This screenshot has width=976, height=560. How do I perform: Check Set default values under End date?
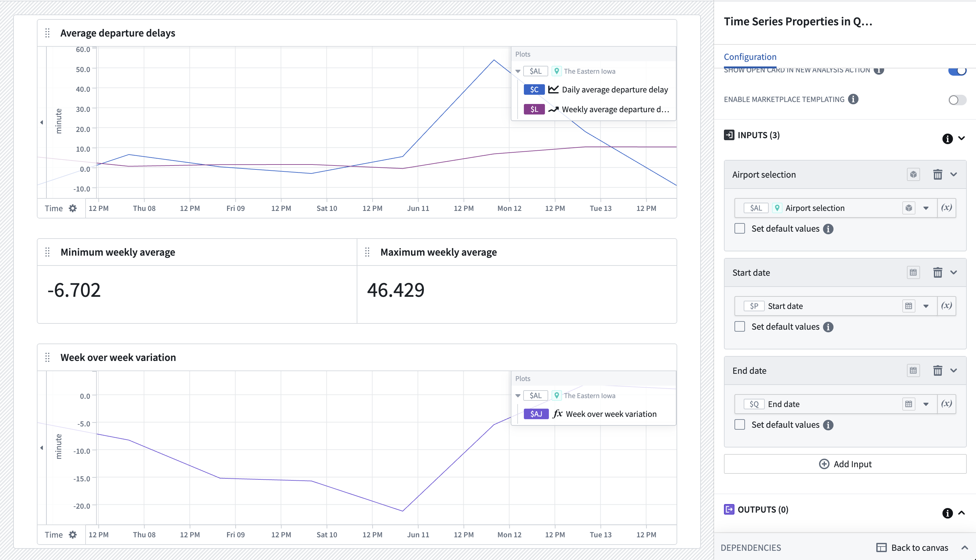coord(740,425)
